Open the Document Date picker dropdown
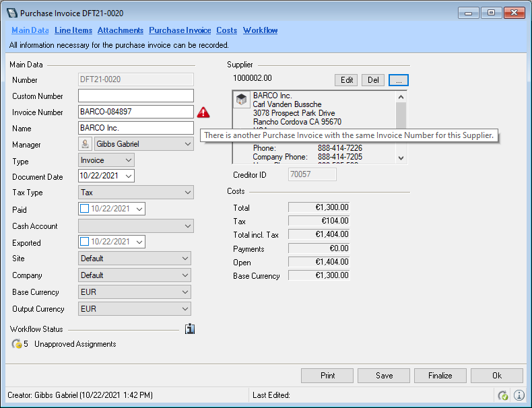 [128, 176]
